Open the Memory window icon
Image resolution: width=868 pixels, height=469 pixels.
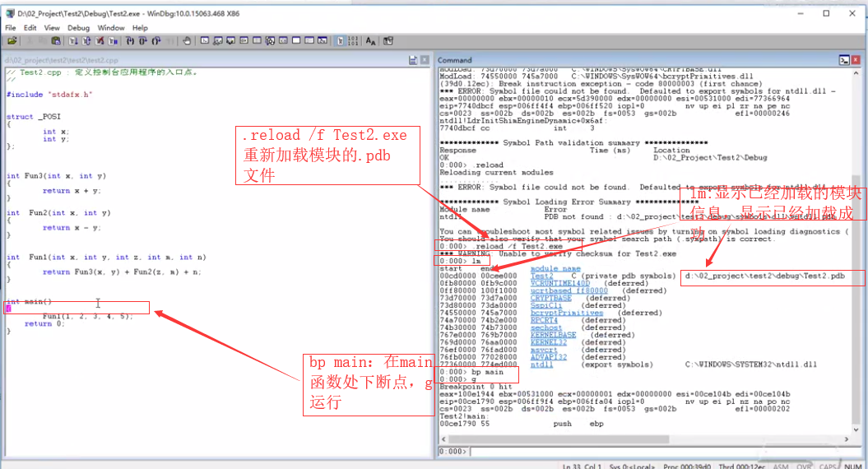pyautogui.click(x=257, y=41)
